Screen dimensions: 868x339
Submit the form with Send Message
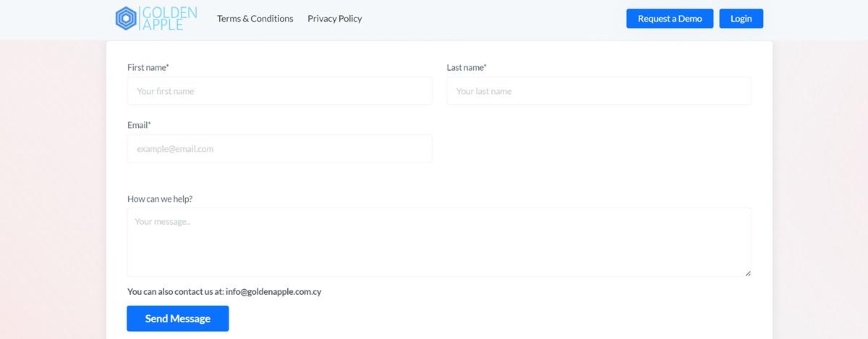pos(177,319)
